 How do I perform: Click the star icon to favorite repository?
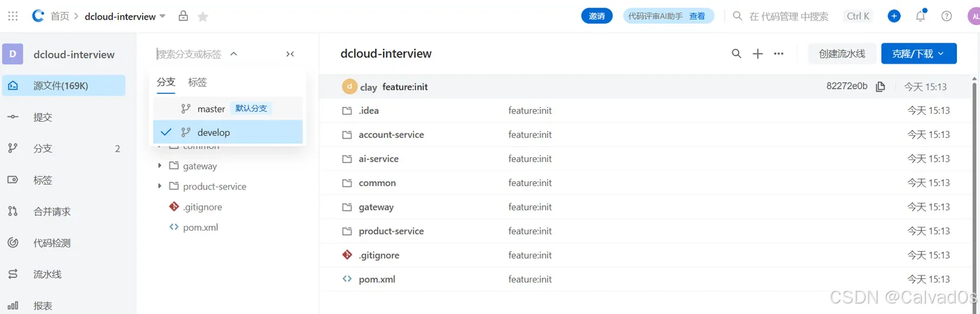coord(203,16)
